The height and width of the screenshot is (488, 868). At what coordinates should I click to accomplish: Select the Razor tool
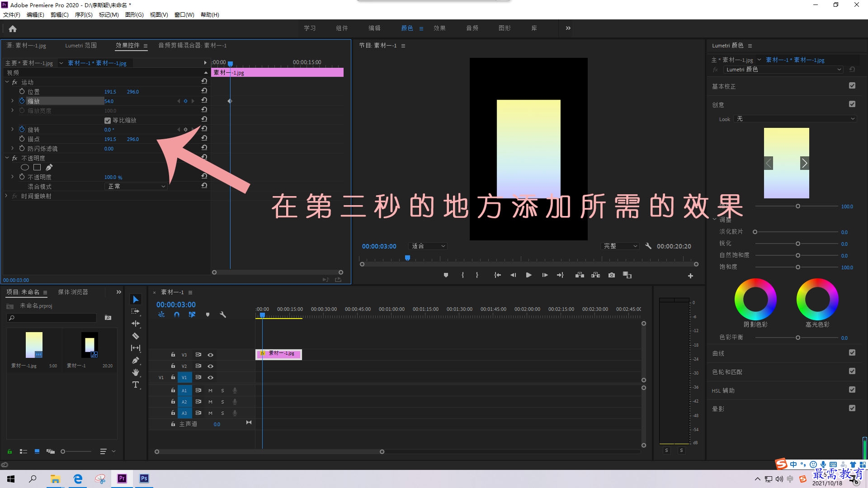(x=136, y=336)
